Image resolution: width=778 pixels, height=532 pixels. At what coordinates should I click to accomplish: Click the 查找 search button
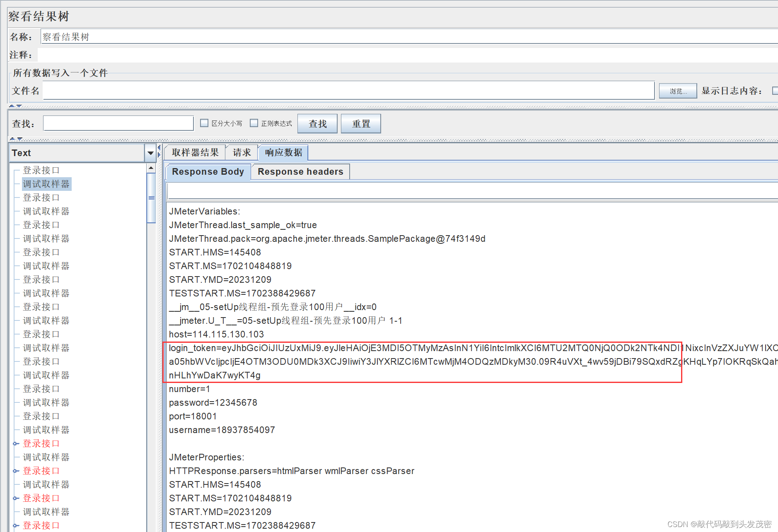[x=317, y=124]
